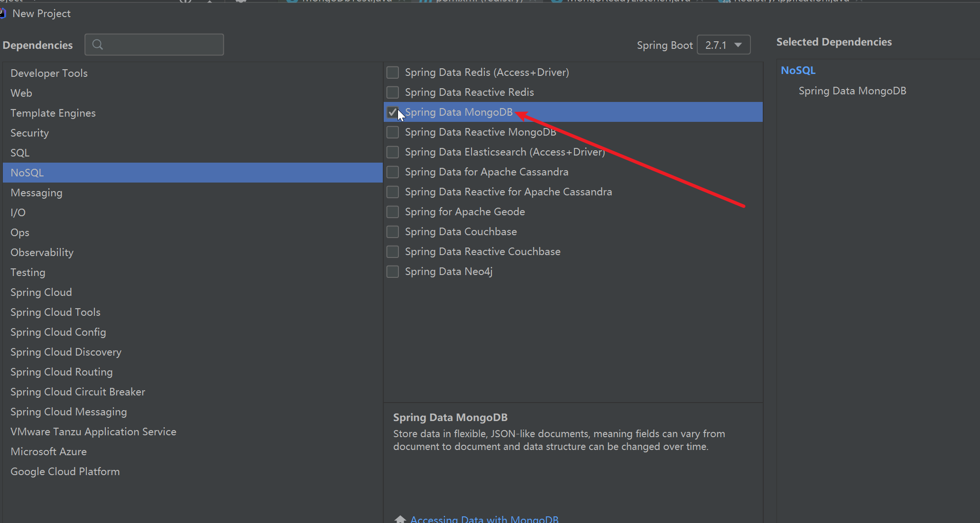This screenshot has height=523, width=980.
Task: Check Spring Data Reactive MongoDB
Action: click(x=392, y=132)
